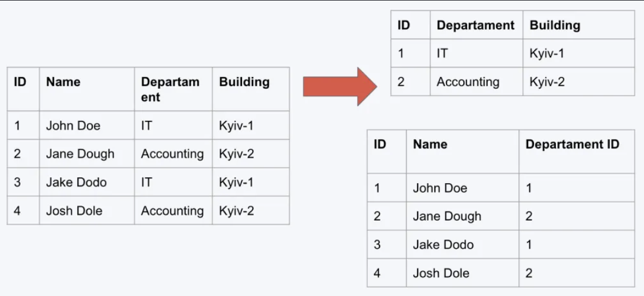Image resolution: width=644 pixels, height=296 pixels.
Task: Select the Departament ID column header
Action: [x=572, y=145]
